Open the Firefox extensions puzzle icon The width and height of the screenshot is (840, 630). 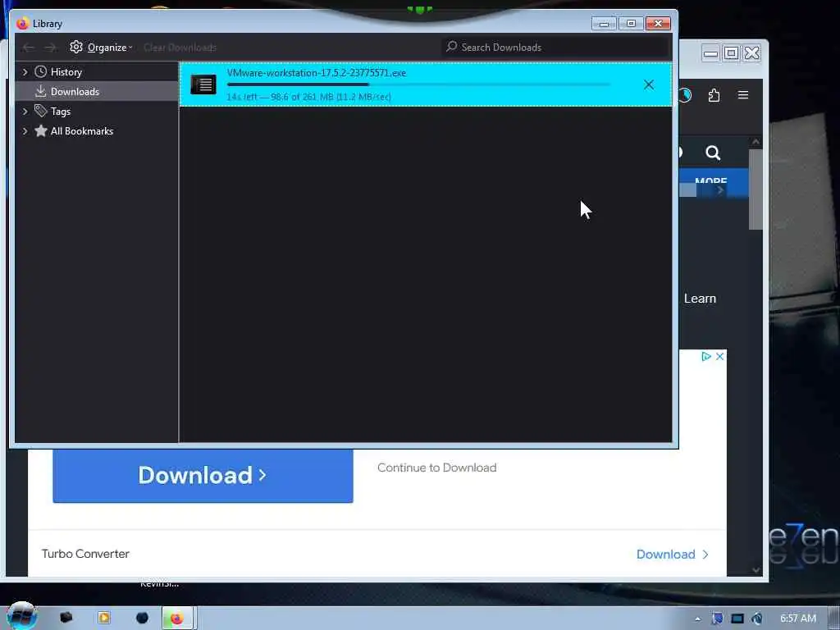click(x=714, y=95)
